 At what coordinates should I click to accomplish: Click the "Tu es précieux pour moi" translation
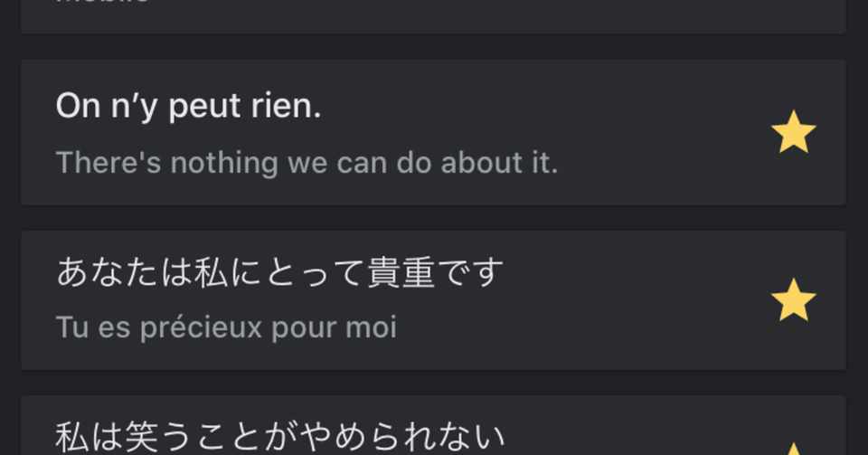click(x=226, y=327)
